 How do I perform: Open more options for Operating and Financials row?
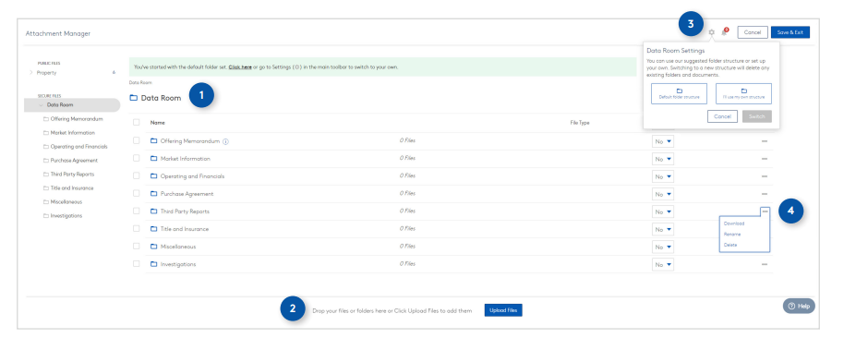click(765, 176)
